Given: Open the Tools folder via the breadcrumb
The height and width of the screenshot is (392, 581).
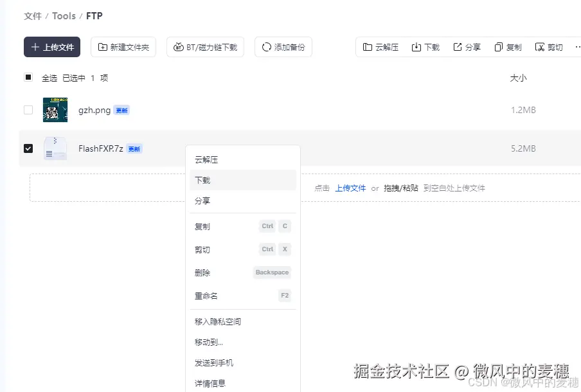Looking at the screenshot, I should click(x=64, y=15).
